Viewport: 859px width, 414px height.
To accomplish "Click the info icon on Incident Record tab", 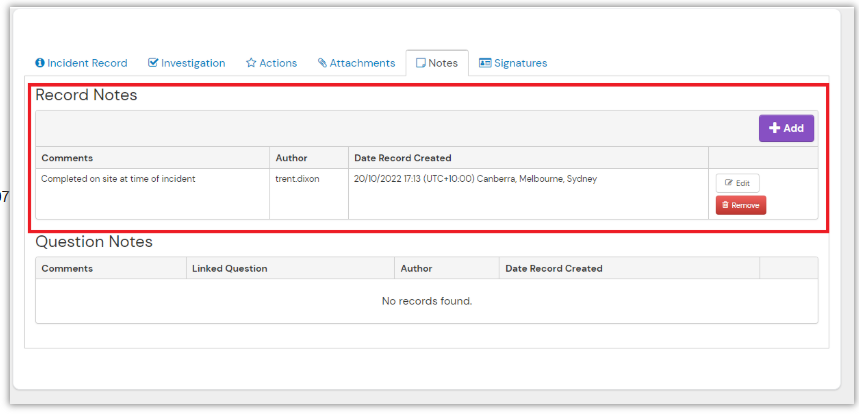I will pyautogui.click(x=40, y=63).
